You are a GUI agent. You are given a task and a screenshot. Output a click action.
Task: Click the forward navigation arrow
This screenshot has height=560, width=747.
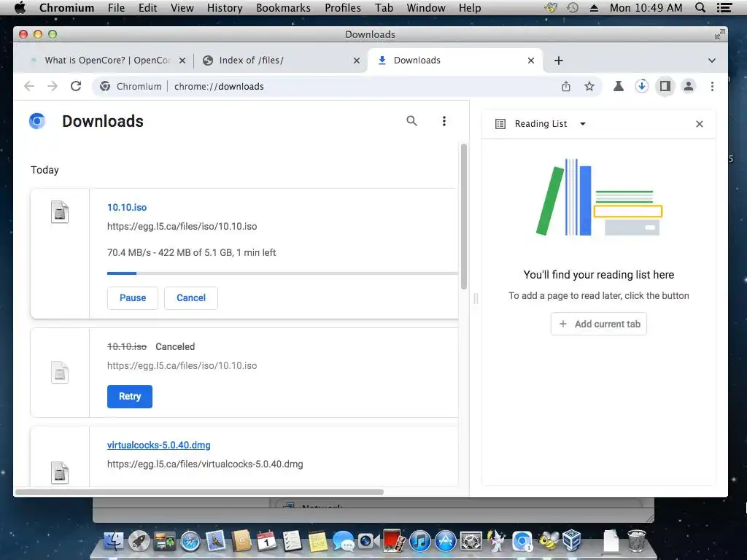coord(53,86)
